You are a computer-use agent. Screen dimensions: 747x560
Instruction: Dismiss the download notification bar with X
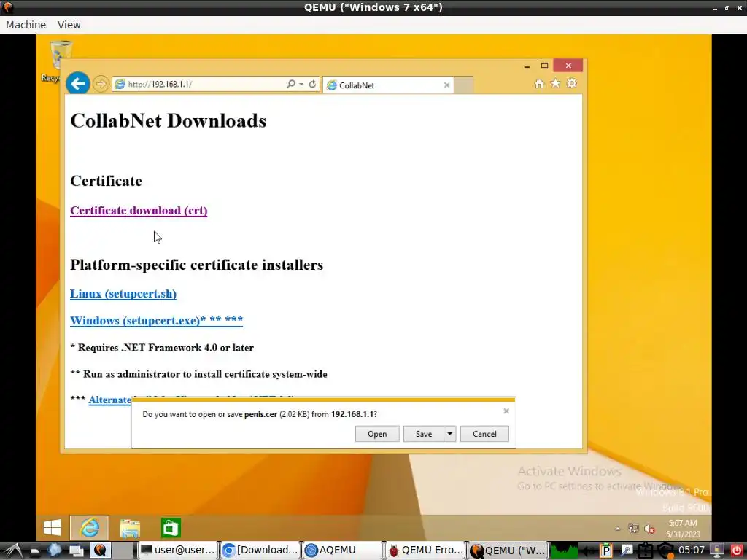pos(506,411)
